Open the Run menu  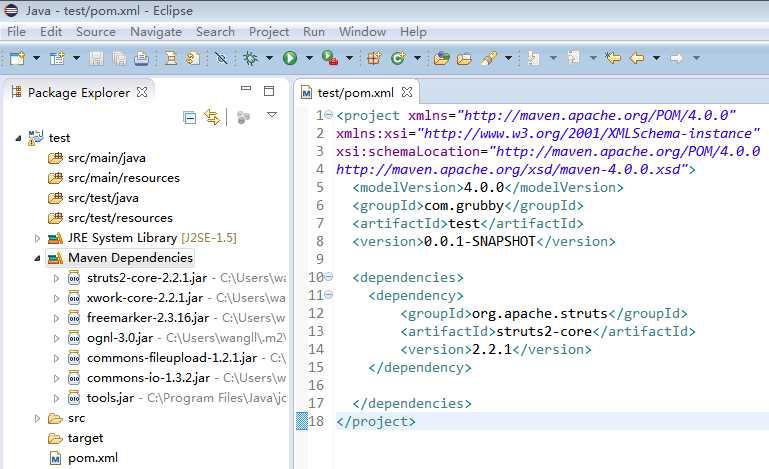[314, 32]
